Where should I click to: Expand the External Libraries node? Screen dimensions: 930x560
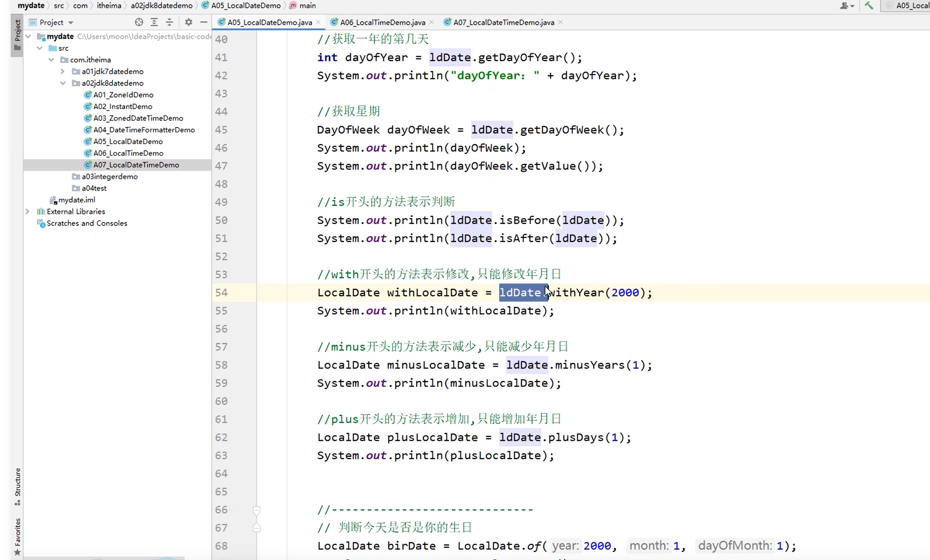point(28,211)
